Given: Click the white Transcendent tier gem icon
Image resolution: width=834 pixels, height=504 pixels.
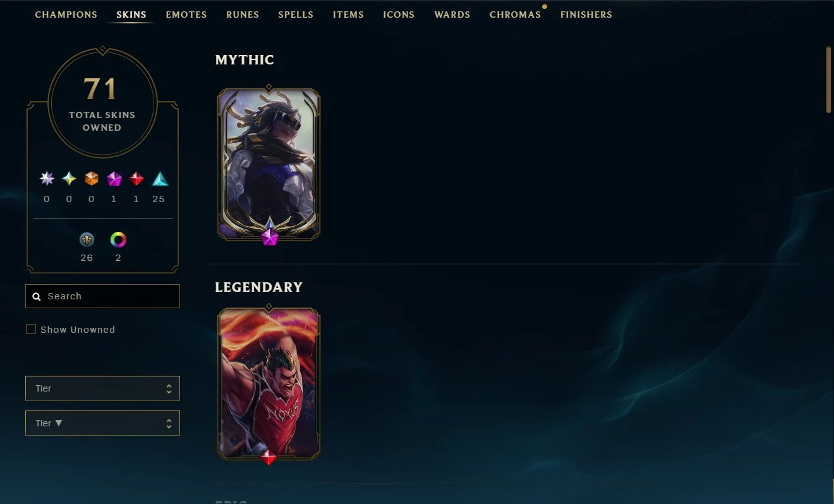Looking at the screenshot, I should (47, 179).
